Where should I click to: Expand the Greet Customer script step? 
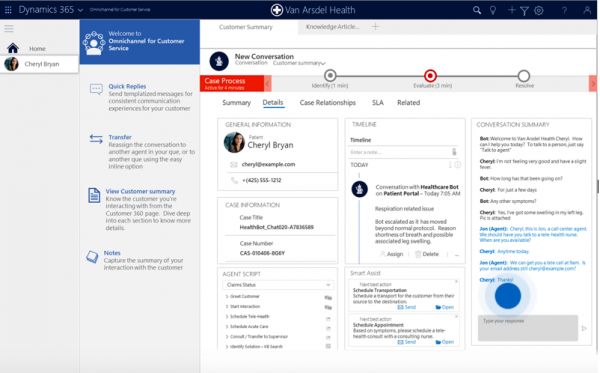pos(243,296)
